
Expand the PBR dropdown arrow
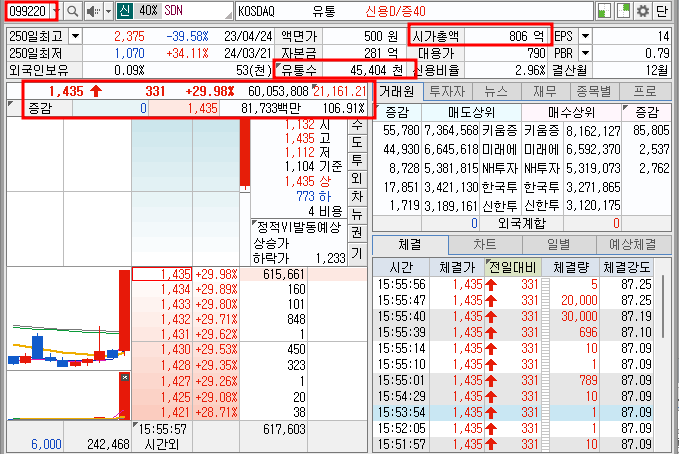585,53
